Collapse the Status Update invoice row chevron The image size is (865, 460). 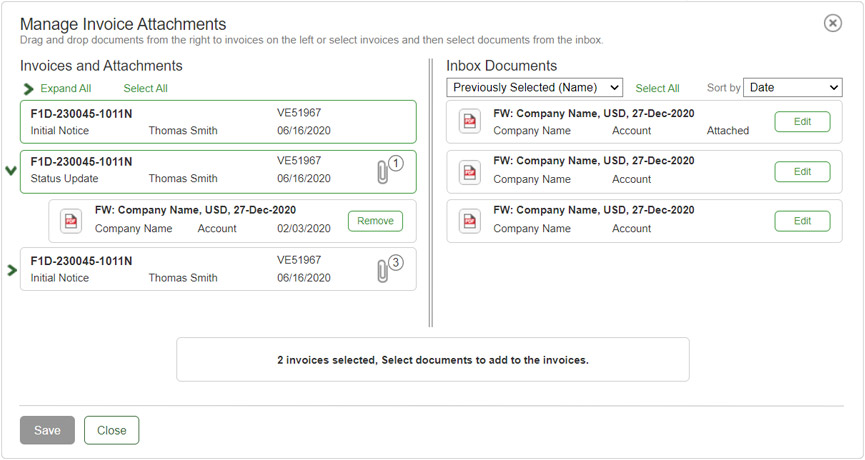pyautogui.click(x=11, y=171)
